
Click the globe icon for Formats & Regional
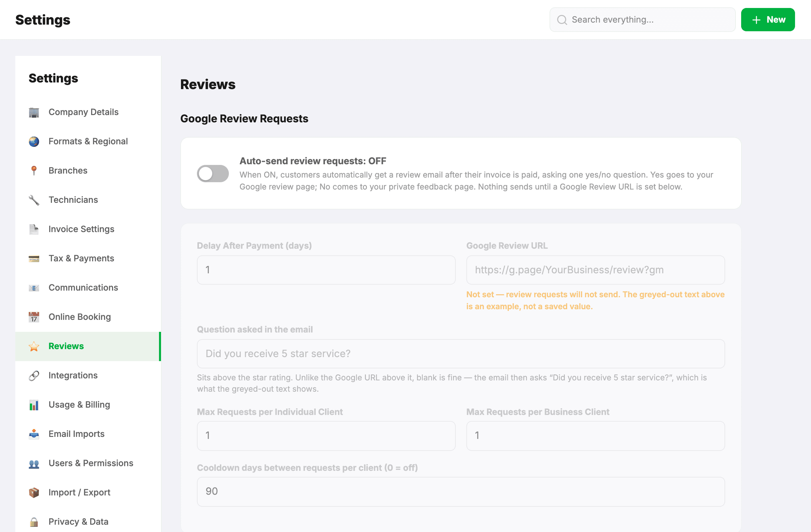pos(34,142)
